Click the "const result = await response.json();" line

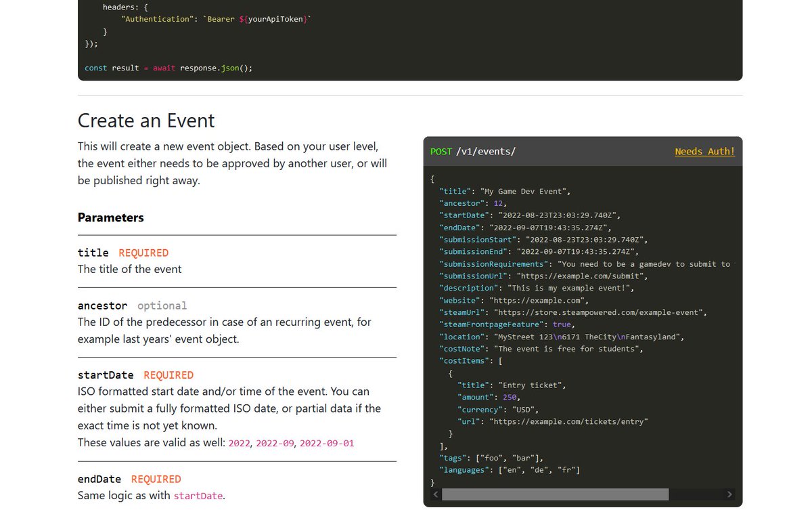coord(168,68)
